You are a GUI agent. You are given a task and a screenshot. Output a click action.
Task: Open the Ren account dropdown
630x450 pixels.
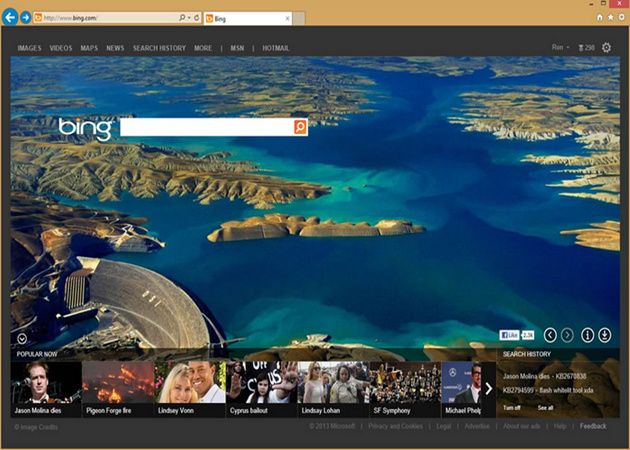(x=561, y=47)
